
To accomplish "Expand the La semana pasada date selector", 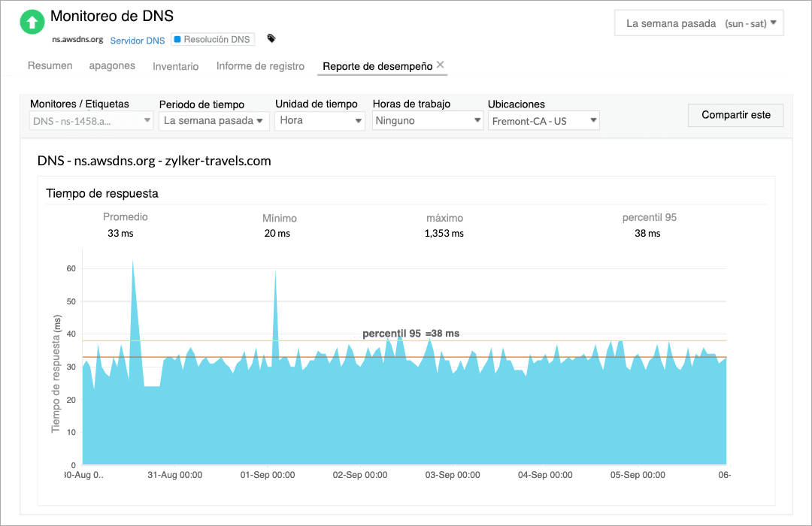I will pos(698,23).
